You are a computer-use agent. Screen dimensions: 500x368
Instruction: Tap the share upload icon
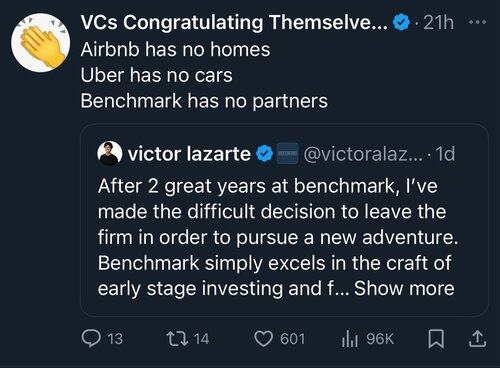478,339
